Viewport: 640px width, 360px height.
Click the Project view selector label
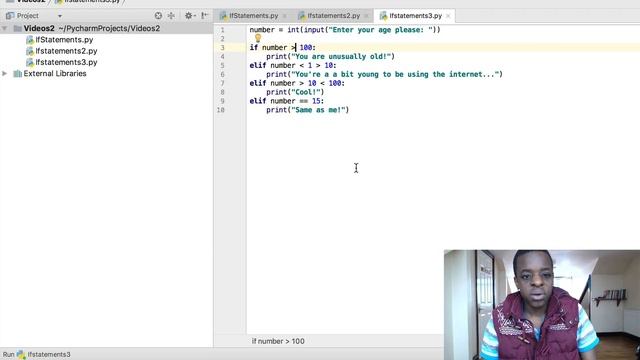[28, 16]
